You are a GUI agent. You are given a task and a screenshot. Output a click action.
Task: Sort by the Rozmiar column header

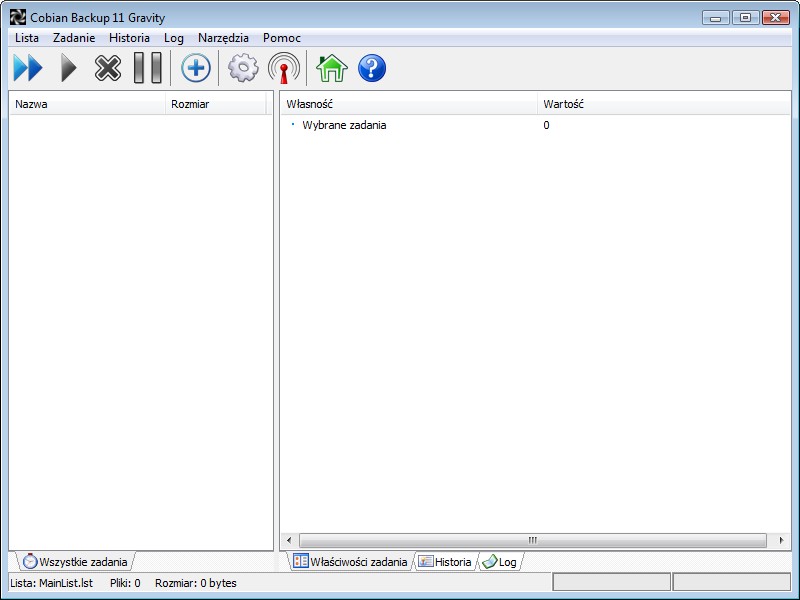(216, 104)
